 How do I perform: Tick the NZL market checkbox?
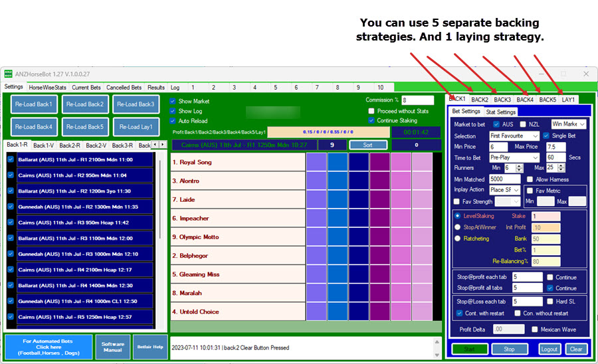(x=522, y=124)
